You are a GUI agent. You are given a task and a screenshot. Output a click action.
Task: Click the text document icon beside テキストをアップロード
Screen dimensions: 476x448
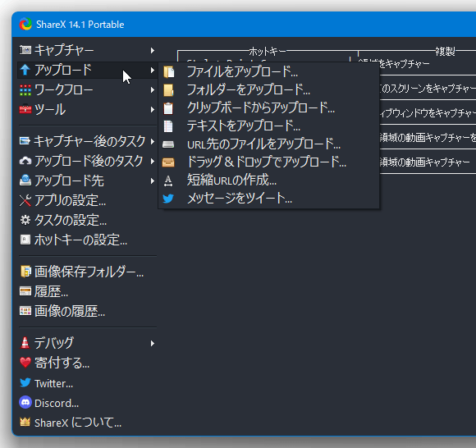click(x=168, y=126)
